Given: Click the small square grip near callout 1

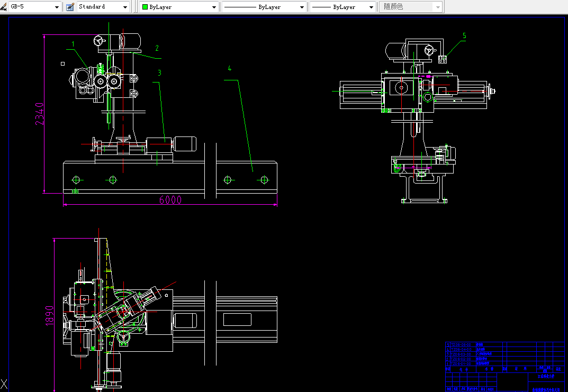Looking at the screenshot, I should pyautogui.click(x=62, y=63).
